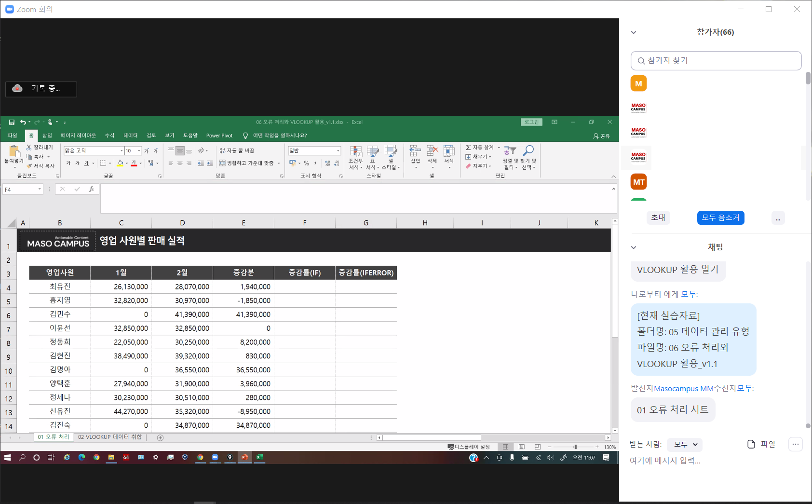This screenshot has width=812, height=504.
Task: Click the Insert Function fx icon
Action: 91,189
